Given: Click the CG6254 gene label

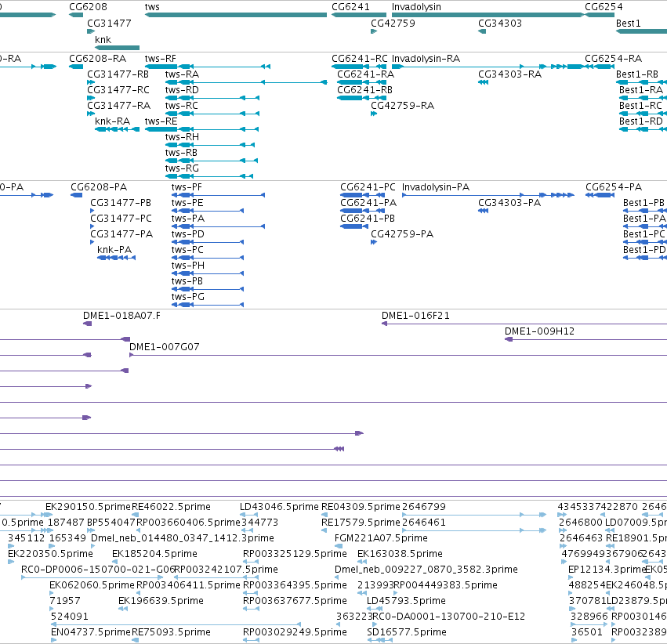Looking at the screenshot, I should coord(604,7).
